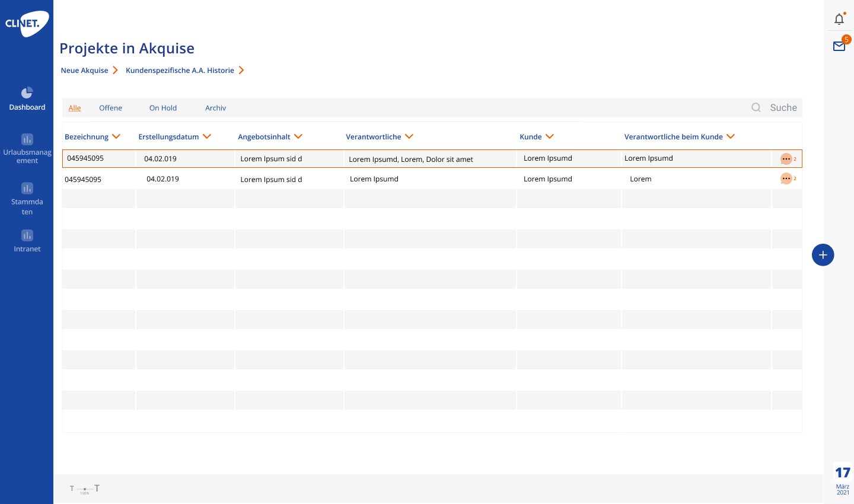Open the Dashboard pie chart icon
Viewport: 854px width, 504px height.
pyautogui.click(x=27, y=93)
